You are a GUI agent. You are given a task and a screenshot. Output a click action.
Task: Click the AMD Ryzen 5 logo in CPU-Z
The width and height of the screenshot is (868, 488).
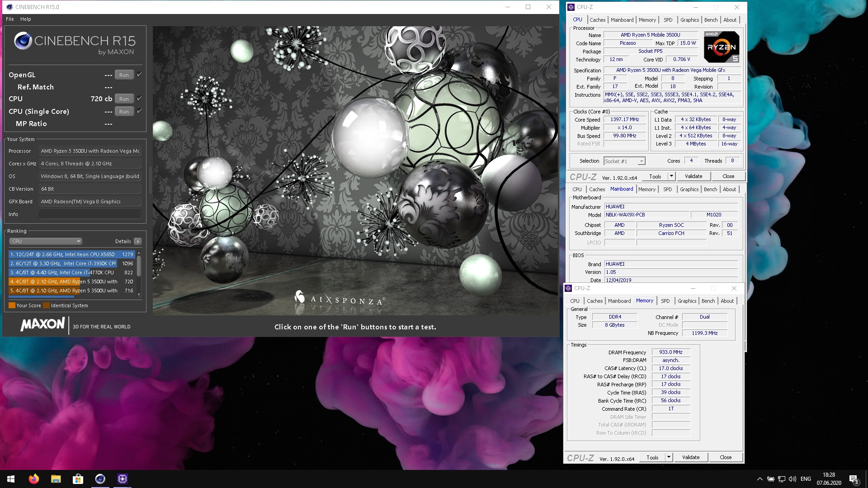pyautogui.click(x=722, y=47)
